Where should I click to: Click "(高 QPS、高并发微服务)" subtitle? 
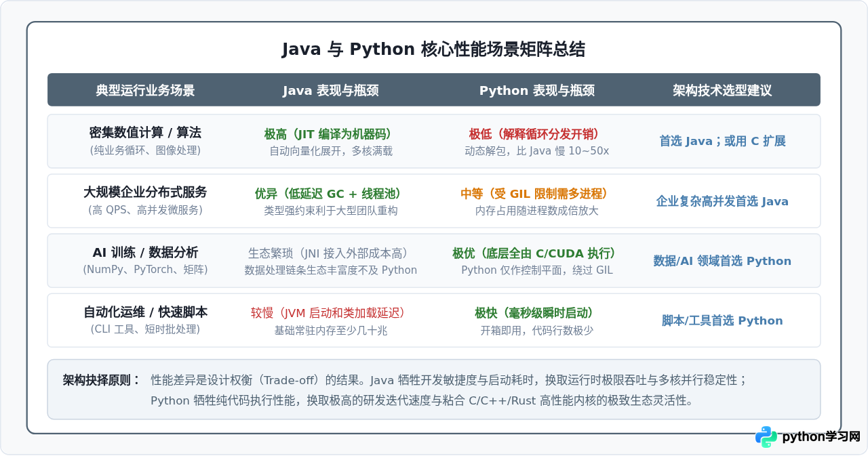coord(145,210)
